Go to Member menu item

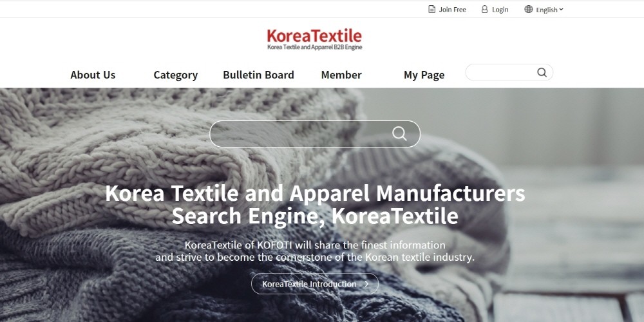tap(341, 75)
